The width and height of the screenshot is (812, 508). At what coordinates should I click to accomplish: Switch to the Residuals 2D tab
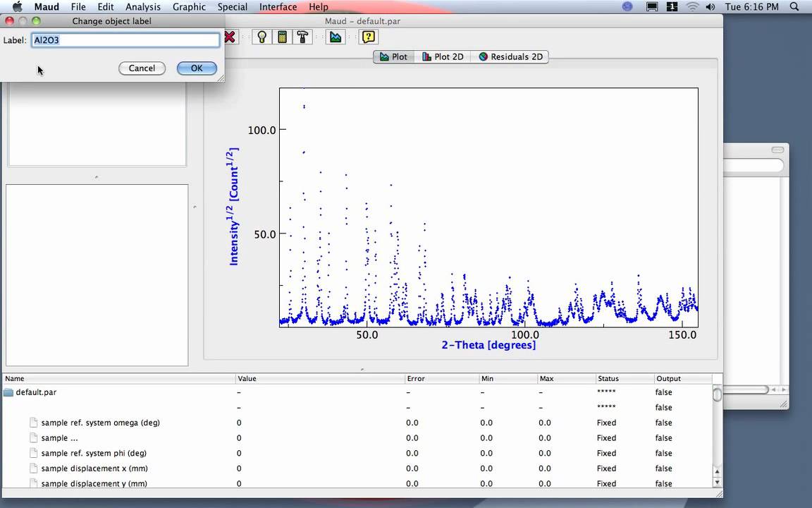[x=510, y=56]
